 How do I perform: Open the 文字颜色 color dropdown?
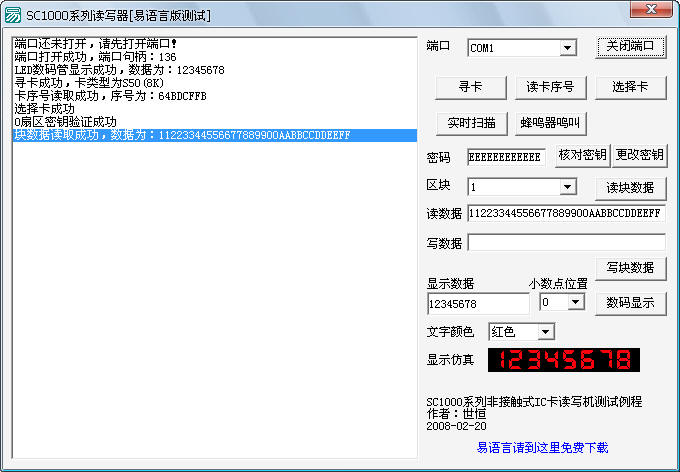[x=545, y=332]
